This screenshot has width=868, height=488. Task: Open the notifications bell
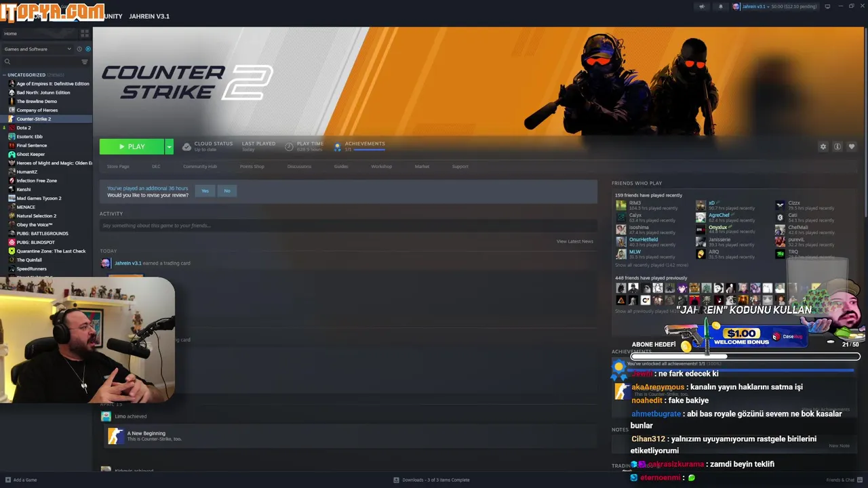720,7
